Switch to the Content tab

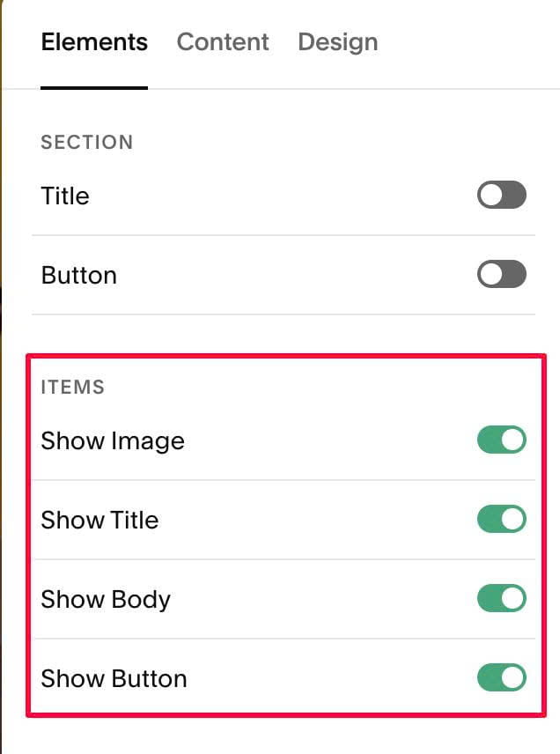click(x=223, y=41)
